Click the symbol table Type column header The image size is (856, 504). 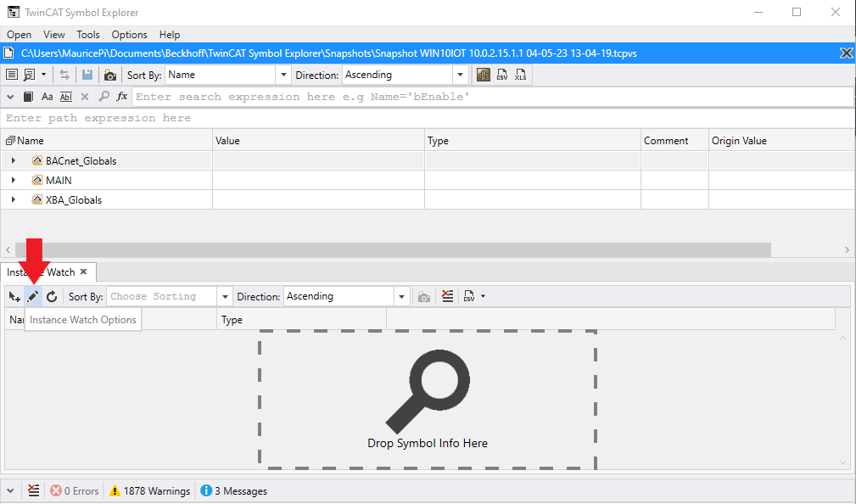click(x=532, y=140)
